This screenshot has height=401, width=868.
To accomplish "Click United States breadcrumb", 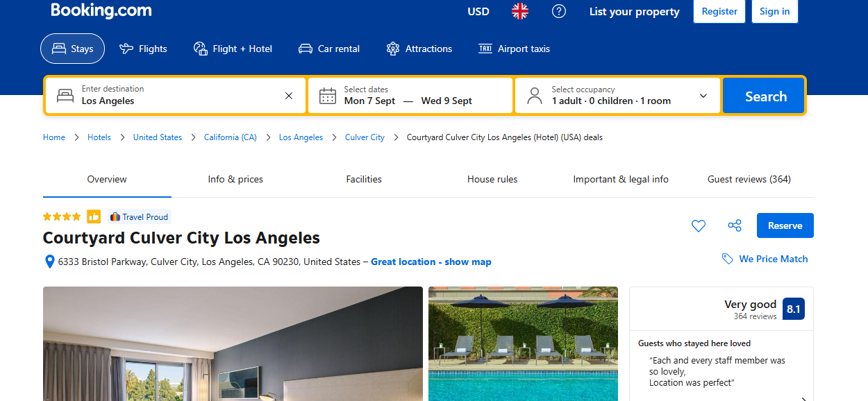I will [x=158, y=137].
